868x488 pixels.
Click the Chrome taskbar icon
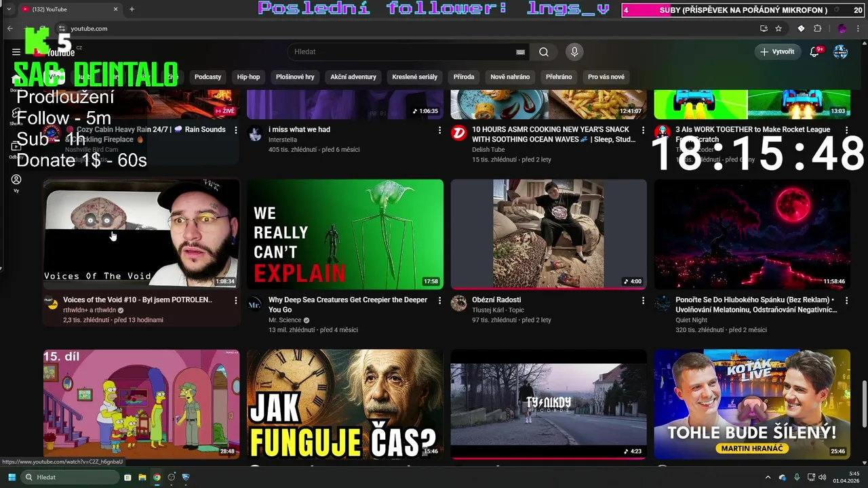coord(157,477)
